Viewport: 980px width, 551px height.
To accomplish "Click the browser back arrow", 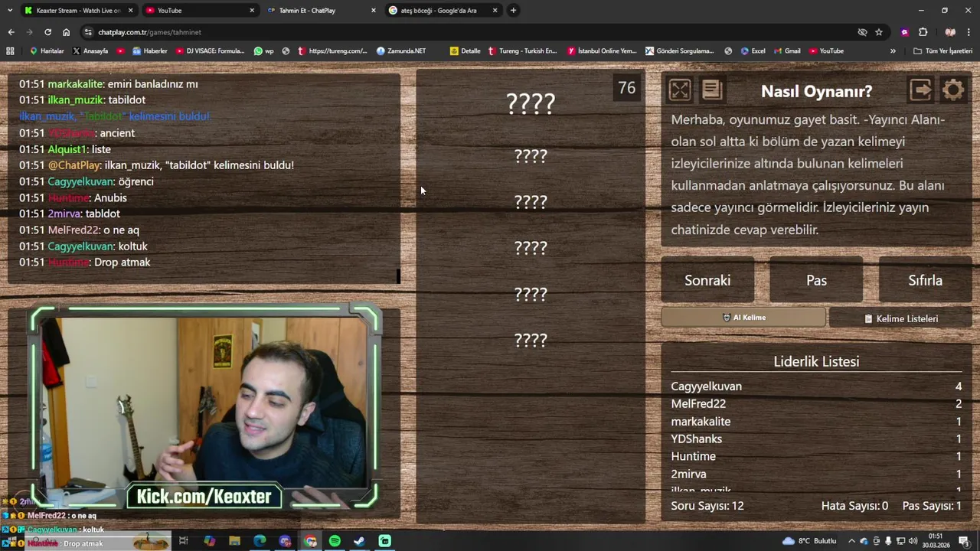I will [x=11, y=32].
